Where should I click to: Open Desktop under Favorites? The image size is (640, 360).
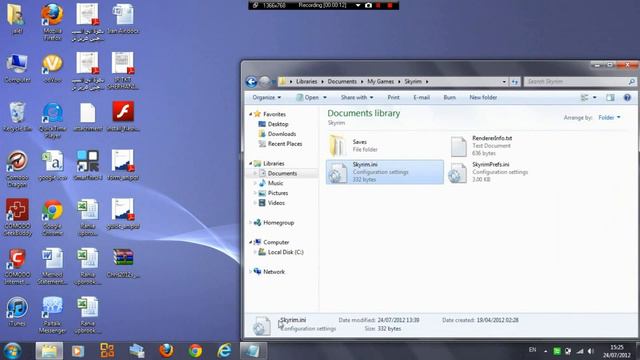coord(278,124)
